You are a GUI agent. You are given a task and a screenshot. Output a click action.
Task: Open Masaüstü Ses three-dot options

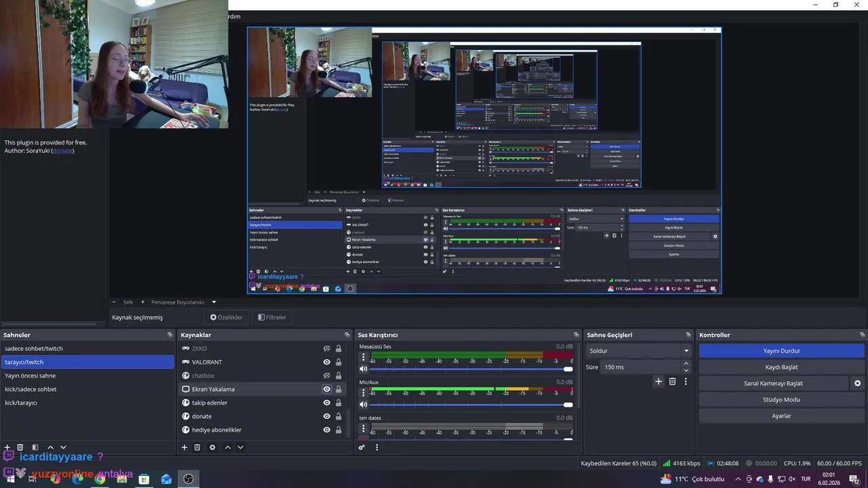point(363,357)
